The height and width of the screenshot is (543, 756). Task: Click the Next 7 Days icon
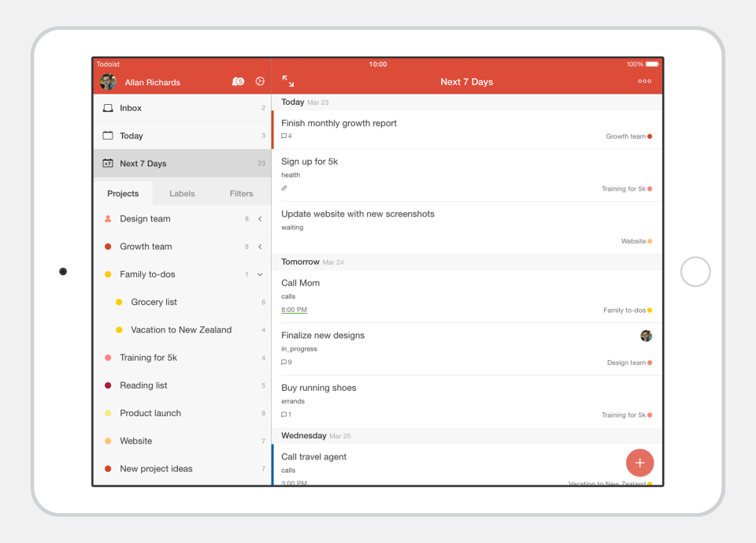(108, 163)
